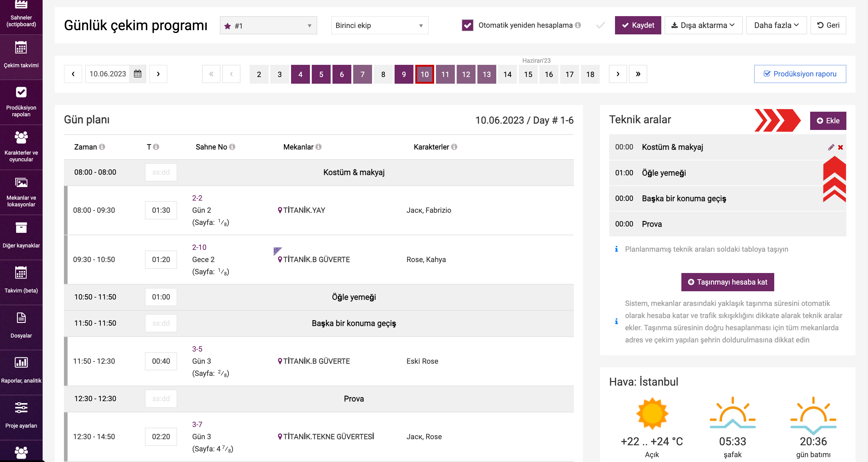
Task: Open scene 3-5 link
Action: pyautogui.click(x=197, y=349)
